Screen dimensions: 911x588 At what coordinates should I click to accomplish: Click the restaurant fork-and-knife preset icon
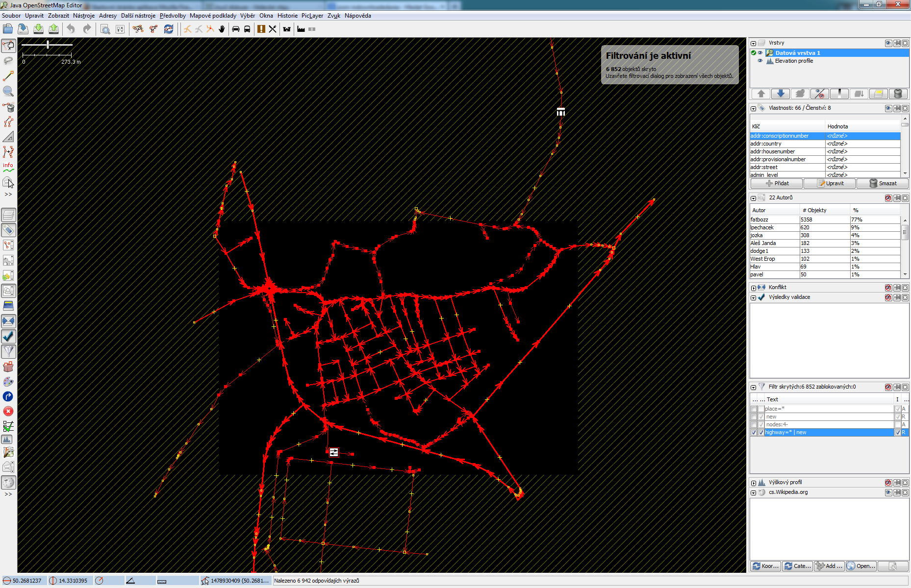point(273,29)
